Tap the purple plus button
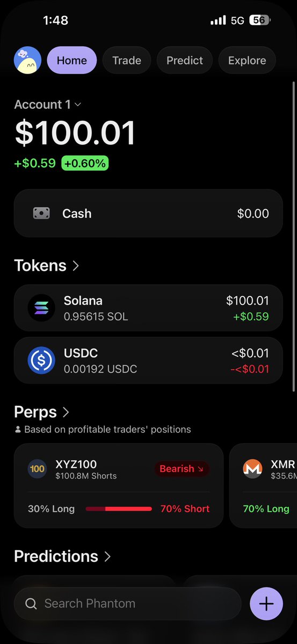 coord(266,604)
